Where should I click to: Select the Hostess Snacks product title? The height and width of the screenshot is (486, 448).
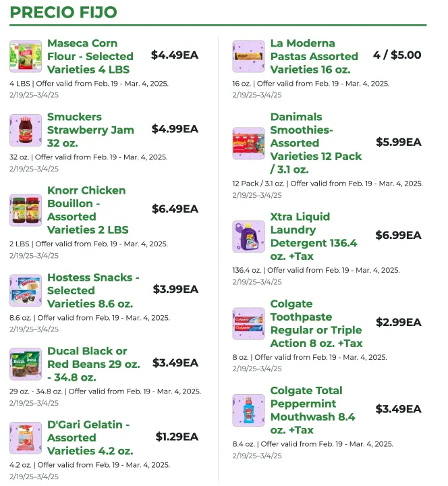point(93,290)
